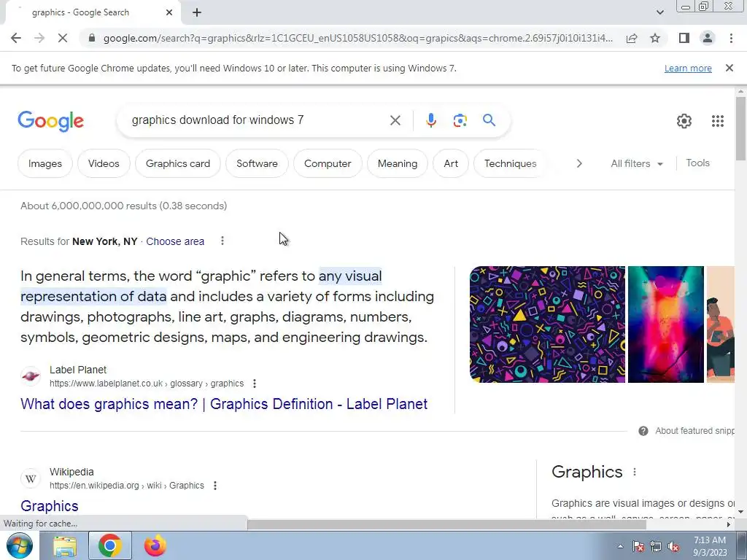747x560 pixels.
Task: Open the colorful geometric pattern image
Action: 547,324
